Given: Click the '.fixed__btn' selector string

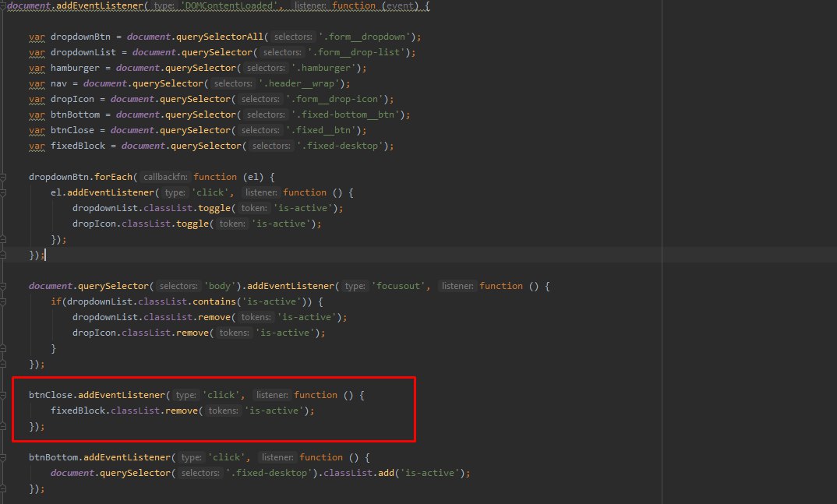Looking at the screenshot, I should point(321,130).
